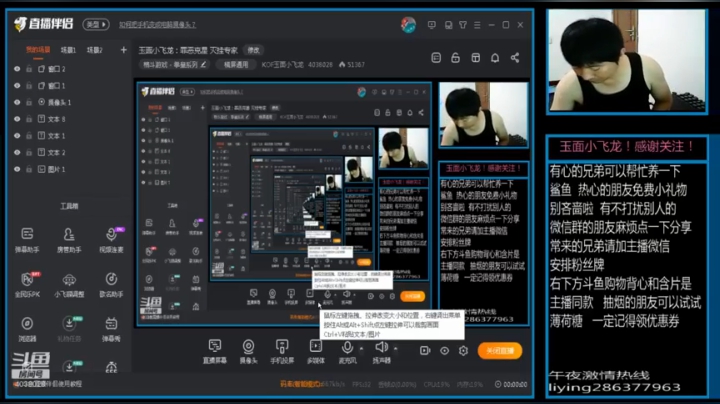This screenshot has height=404, width=720.
Task: Click the 修改 button beside the room title
Action: pyautogui.click(x=253, y=50)
